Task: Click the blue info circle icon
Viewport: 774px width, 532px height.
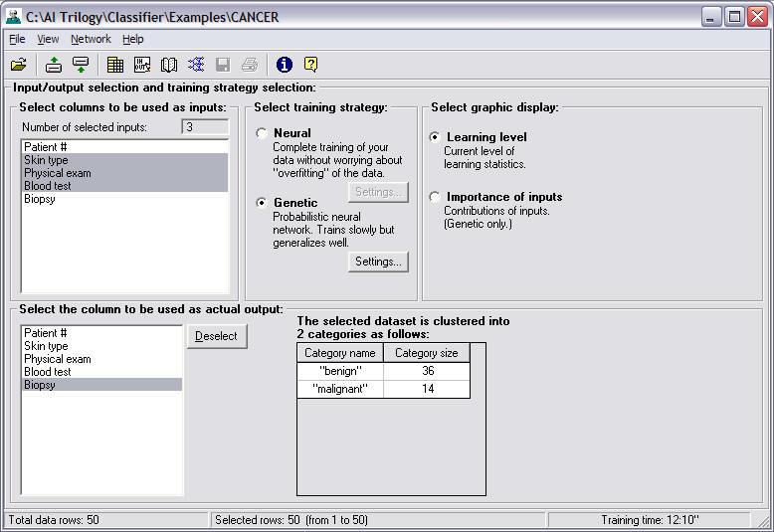Action: pyautogui.click(x=285, y=65)
